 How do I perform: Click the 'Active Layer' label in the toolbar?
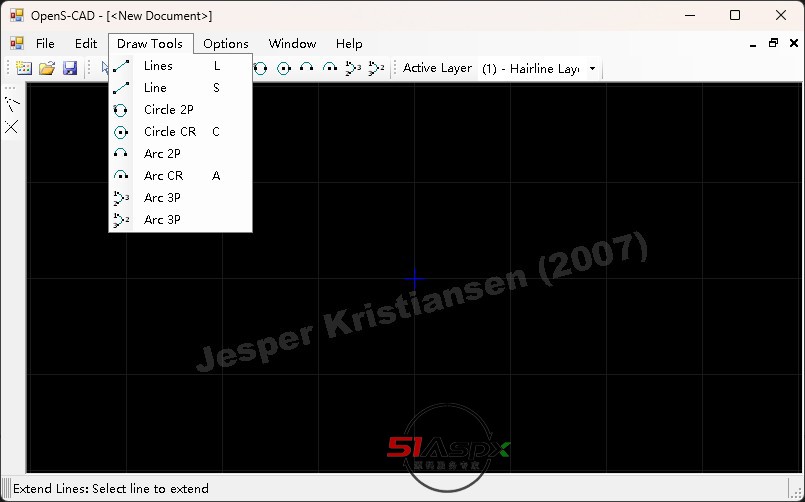point(437,68)
